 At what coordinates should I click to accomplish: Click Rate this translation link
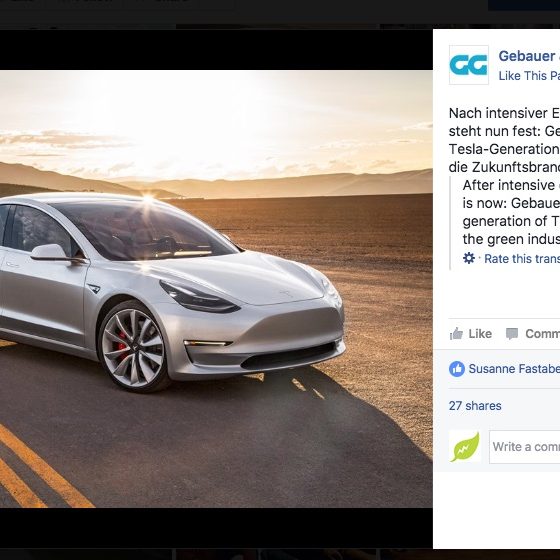(522, 259)
